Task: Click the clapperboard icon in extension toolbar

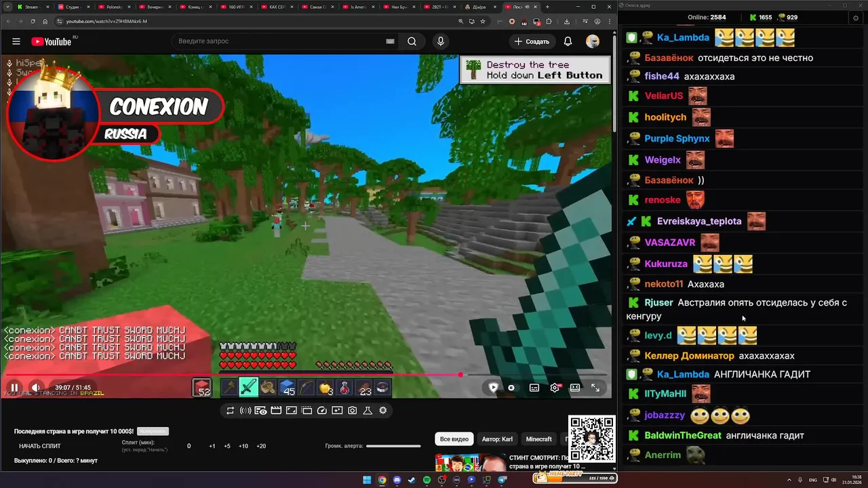Action: [276, 411]
